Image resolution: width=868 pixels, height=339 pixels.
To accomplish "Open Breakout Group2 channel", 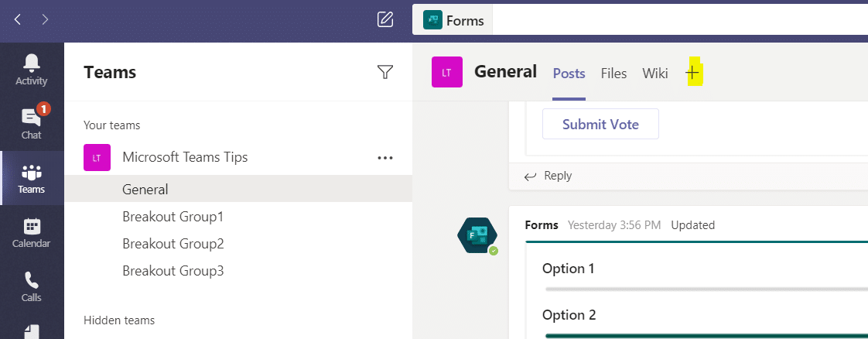I will [173, 244].
